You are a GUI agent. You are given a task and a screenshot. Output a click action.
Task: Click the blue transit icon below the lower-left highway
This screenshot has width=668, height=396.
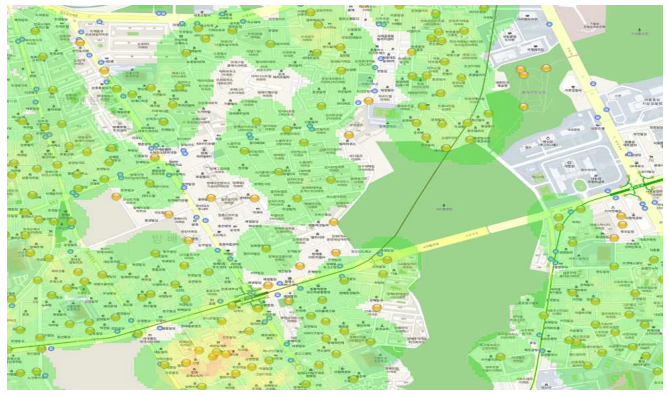(x=51, y=349)
